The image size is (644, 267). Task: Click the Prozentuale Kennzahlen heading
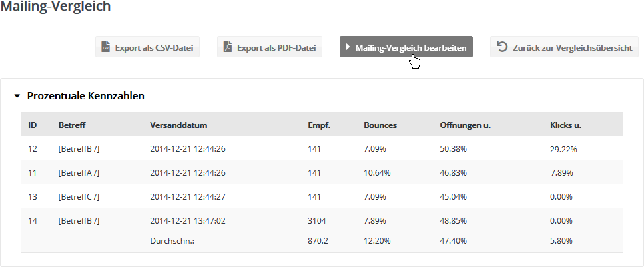point(86,96)
